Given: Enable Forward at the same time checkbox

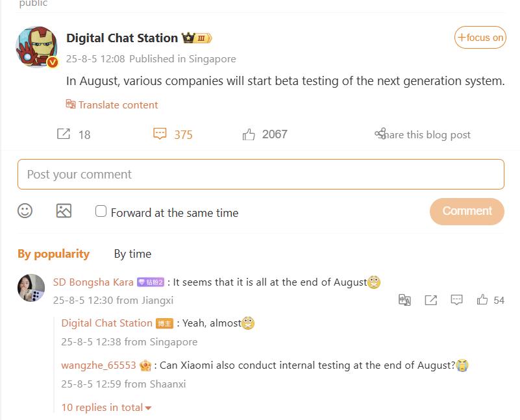Looking at the screenshot, I should click(x=101, y=212).
